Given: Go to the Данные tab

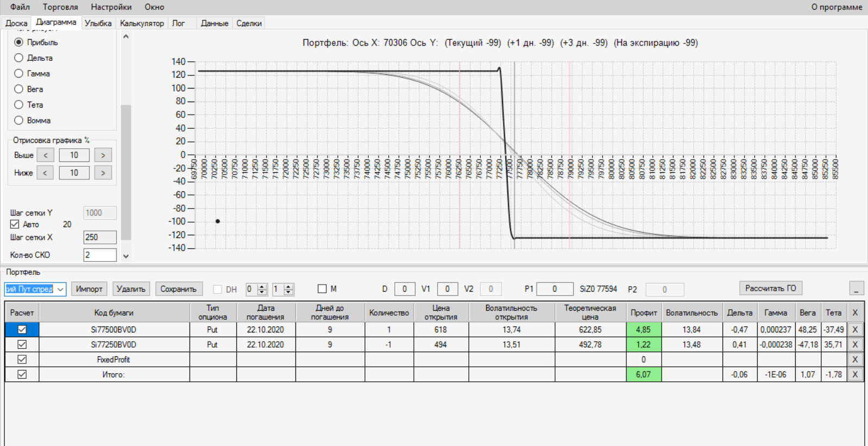Looking at the screenshot, I should (215, 23).
